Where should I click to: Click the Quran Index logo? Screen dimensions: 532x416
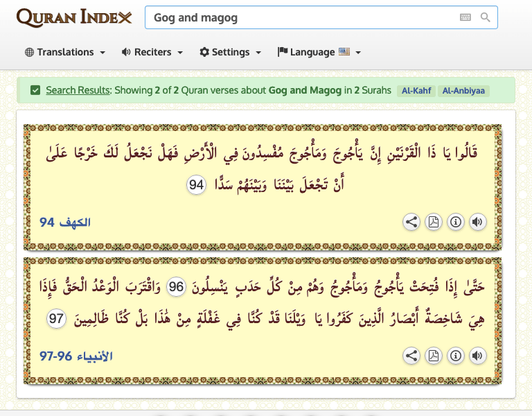click(x=74, y=17)
